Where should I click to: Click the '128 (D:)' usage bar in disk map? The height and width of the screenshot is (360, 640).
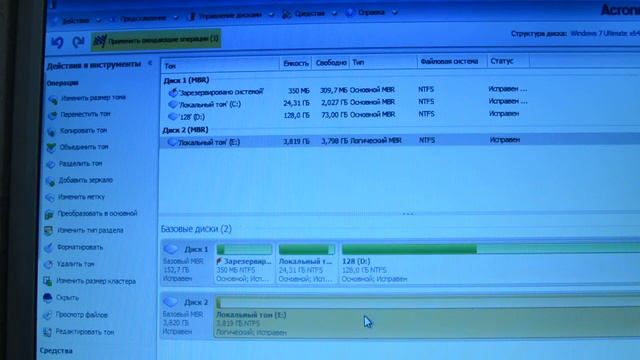point(491,249)
